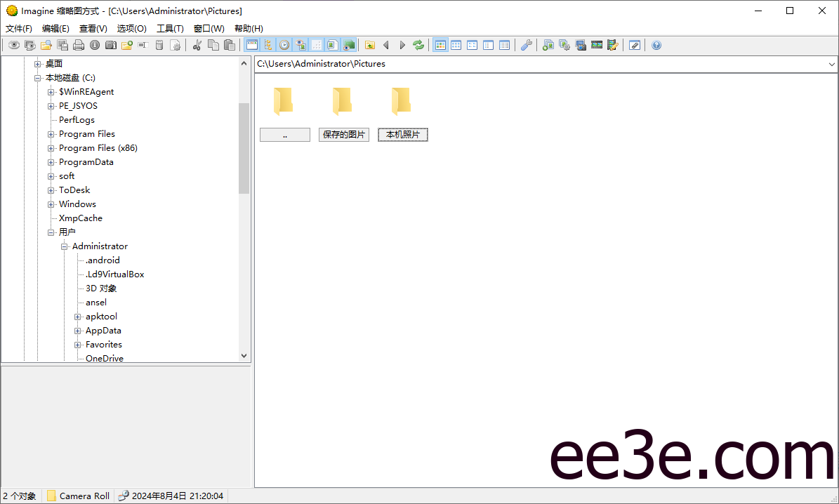Viewport: 839px width, 504px height.
Task: Click the Print toolbar icon
Action: click(x=79, y=46)
